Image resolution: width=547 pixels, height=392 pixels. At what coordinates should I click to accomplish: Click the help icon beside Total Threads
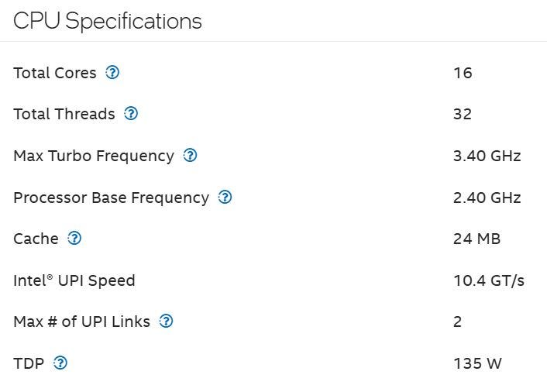coord(131,114)
